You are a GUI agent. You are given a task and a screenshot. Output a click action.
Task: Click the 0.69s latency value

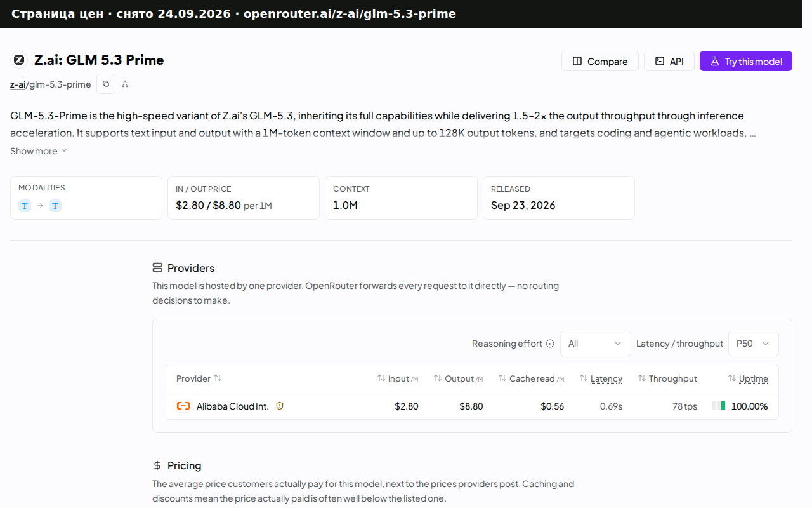(x=611, y=406)
